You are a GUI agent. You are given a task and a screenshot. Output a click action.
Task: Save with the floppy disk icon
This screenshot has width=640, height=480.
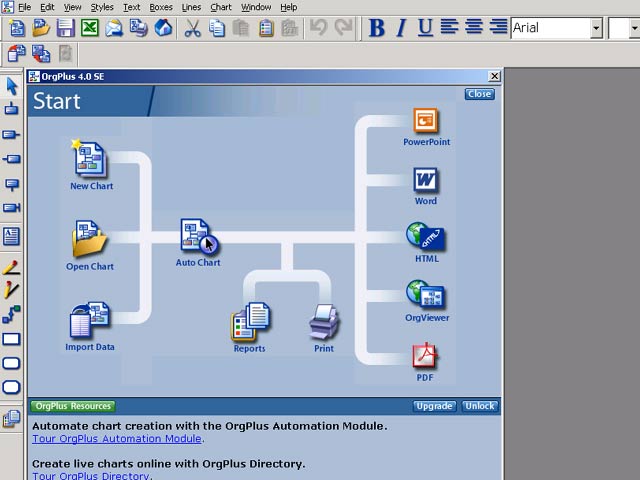coord(65,28)
